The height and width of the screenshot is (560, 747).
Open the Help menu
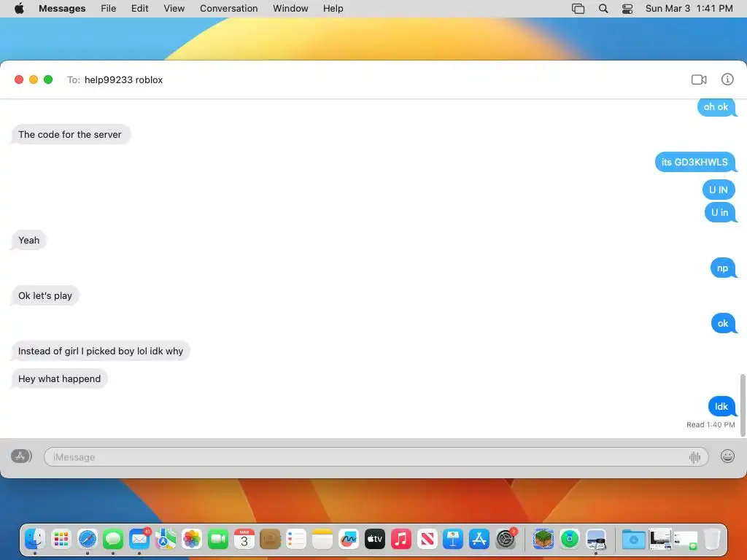coord(333,9)
